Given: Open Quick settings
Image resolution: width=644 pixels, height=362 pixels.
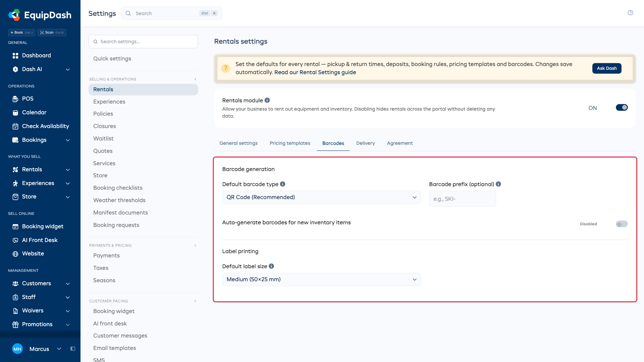Looking at the screenshot, I should point(112,59).
